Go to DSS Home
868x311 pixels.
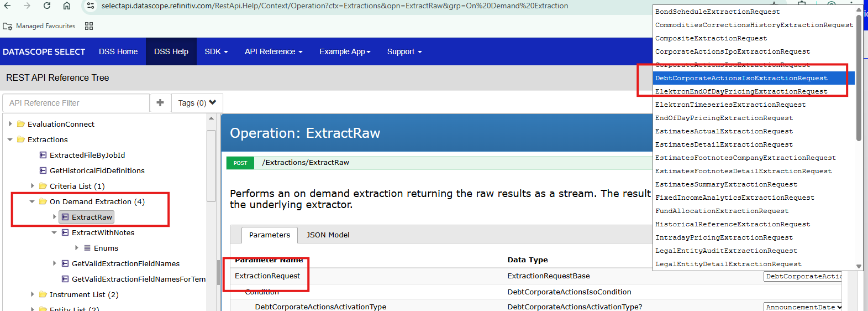point(118,51)
